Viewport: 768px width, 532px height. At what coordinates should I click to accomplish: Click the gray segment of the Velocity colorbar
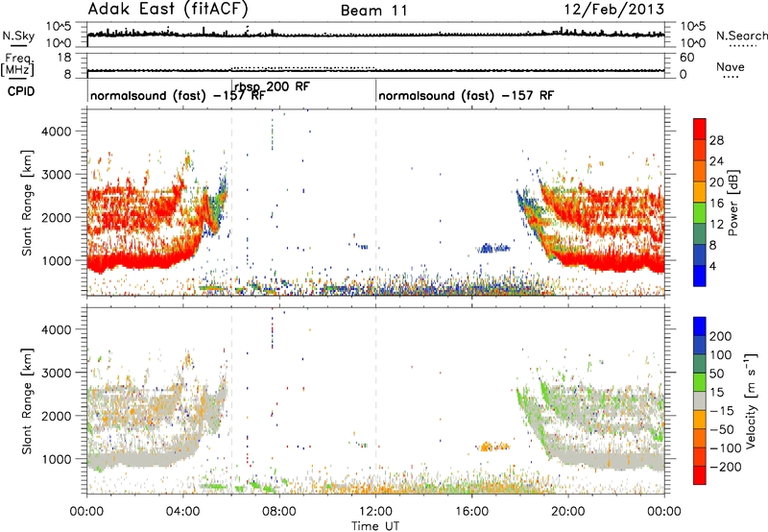pyautogui.click(x=700, y=400)
